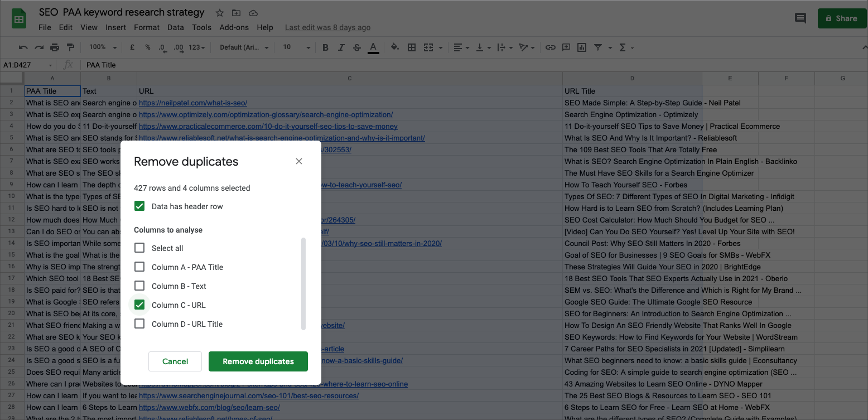Image resolution: width=868 pixels, height=420 pixels.
Task: Open the neilpatel.com what-is-seo link
Action: point(193,103)
